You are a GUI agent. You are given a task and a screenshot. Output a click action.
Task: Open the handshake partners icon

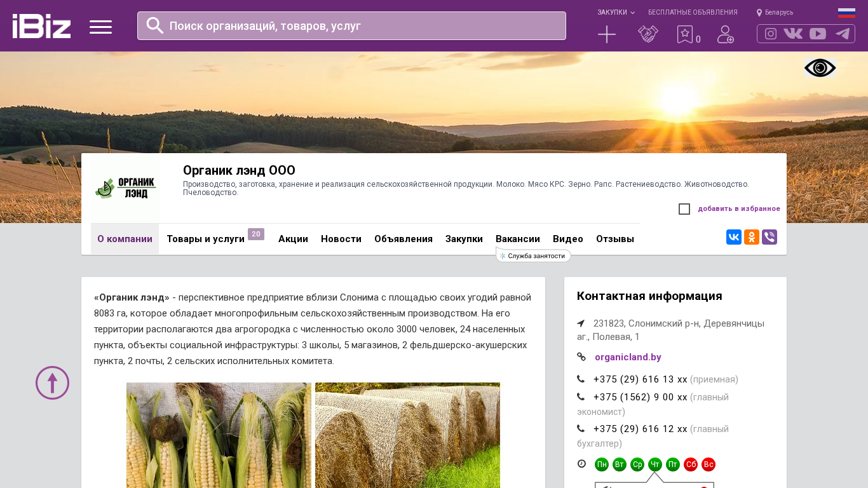click(648, 34)
